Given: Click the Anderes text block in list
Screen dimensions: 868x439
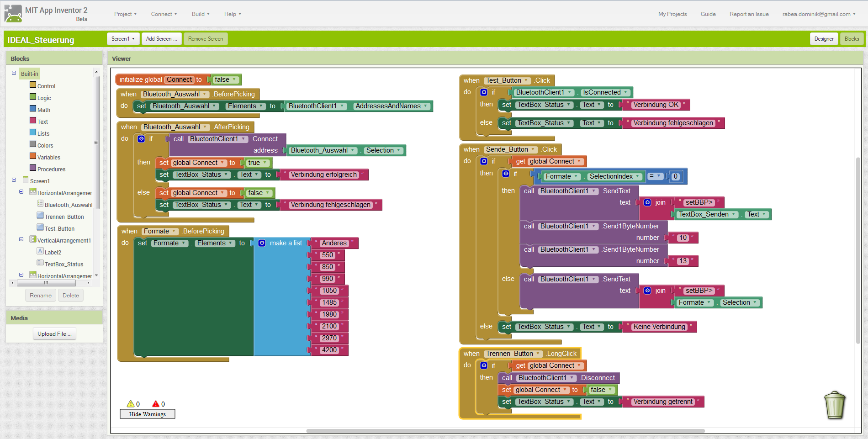Looking at the screenshot, I should point(334,243).
